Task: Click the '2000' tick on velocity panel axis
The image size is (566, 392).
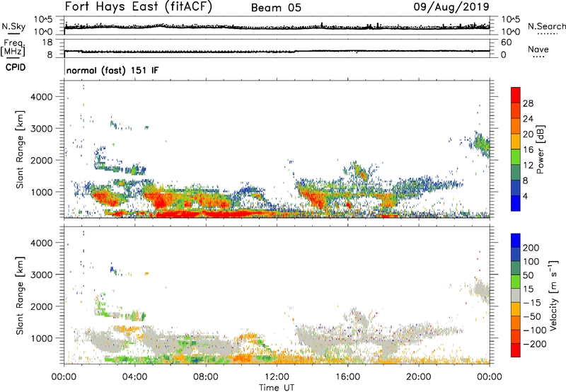Action: point(41,306)
